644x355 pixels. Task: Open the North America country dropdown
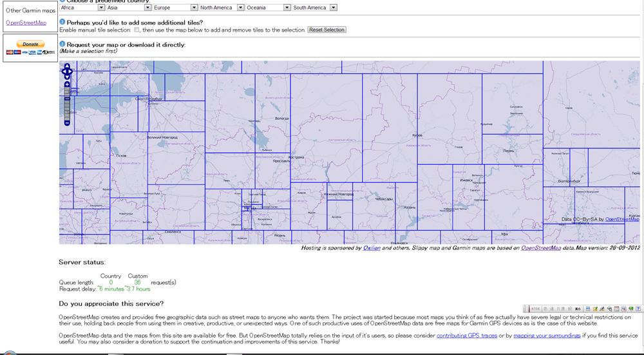222,7
